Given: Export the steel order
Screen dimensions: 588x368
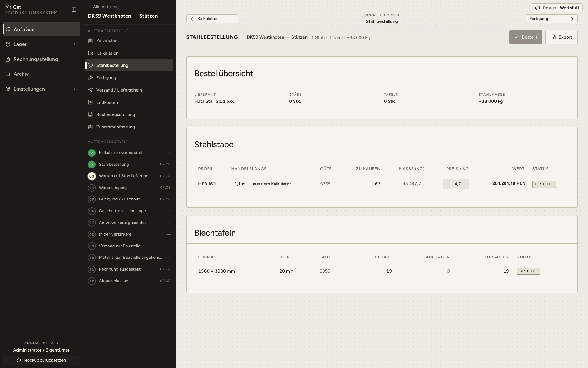Looking at the screenshot, I should [561, 37].
